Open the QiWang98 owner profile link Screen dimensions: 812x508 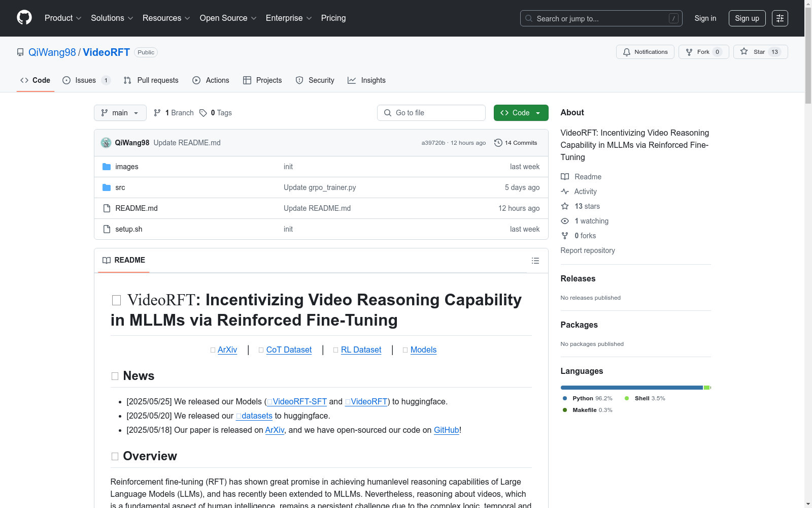52,52
